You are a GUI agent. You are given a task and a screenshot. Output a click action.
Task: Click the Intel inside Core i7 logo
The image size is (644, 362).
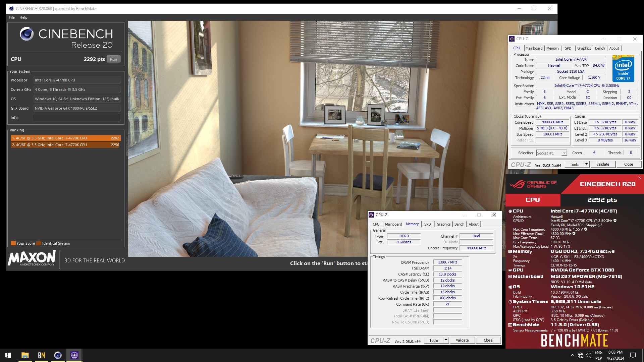(x=623, y=68)
